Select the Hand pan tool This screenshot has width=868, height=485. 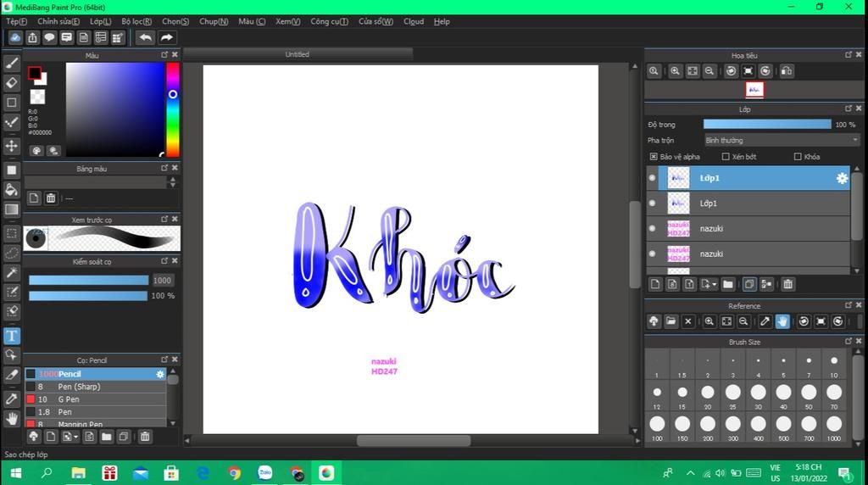[x=12, y=419]
